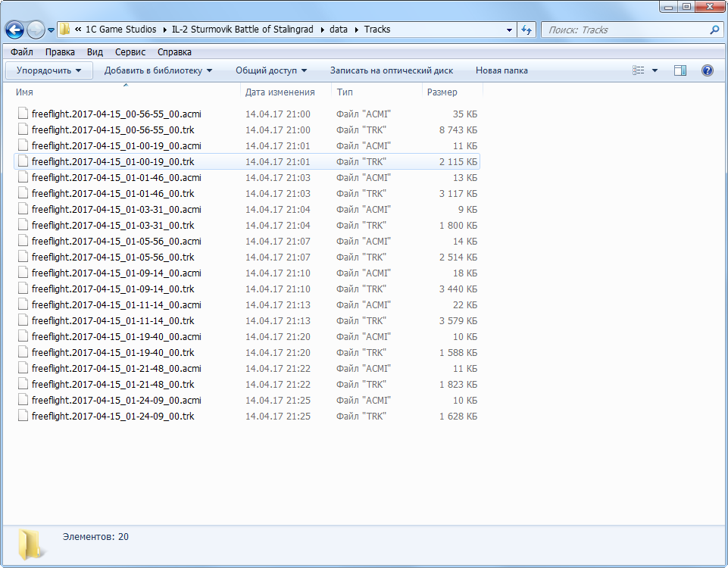Go back with the Back arrow button
Viewport: 728px width, 568px height.
(14, 30)
